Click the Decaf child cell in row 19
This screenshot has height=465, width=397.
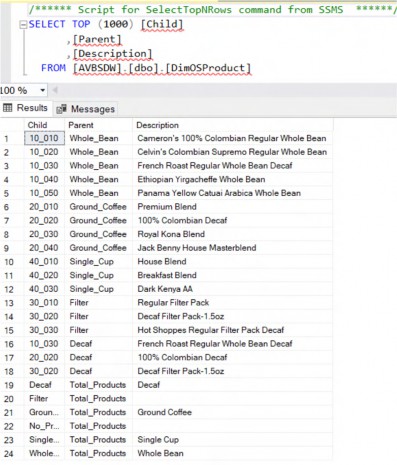tap(44, 385)
